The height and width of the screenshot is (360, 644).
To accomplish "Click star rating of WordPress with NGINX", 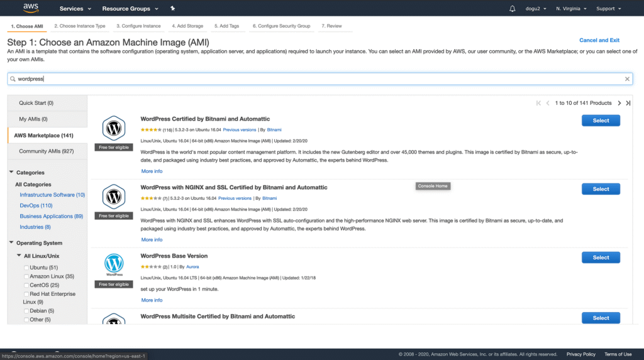I will pyautogui.click(x=151, y=199).
